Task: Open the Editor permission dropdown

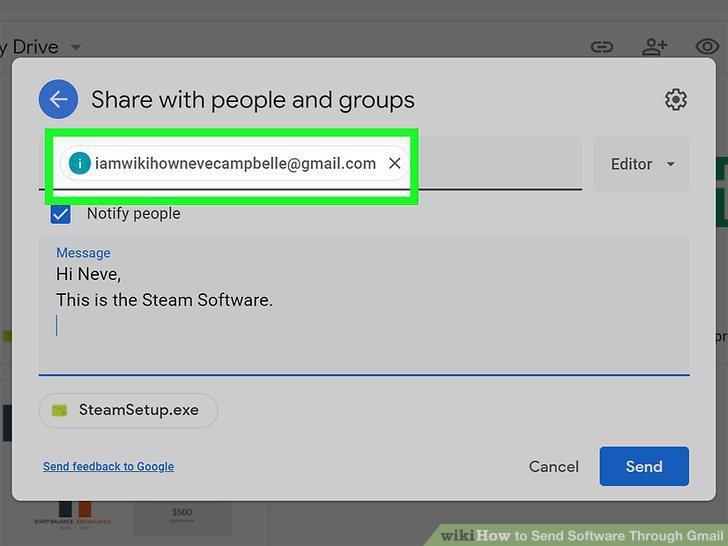Action: coord(642,164)
